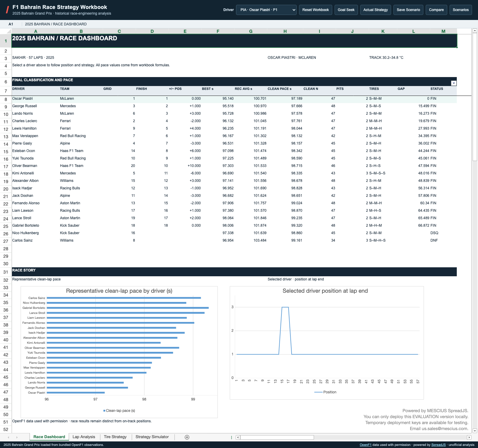The width and height of the screenshot is (478, 448).
Task: Click the A1 cell name box
Action: coord(11,24)
